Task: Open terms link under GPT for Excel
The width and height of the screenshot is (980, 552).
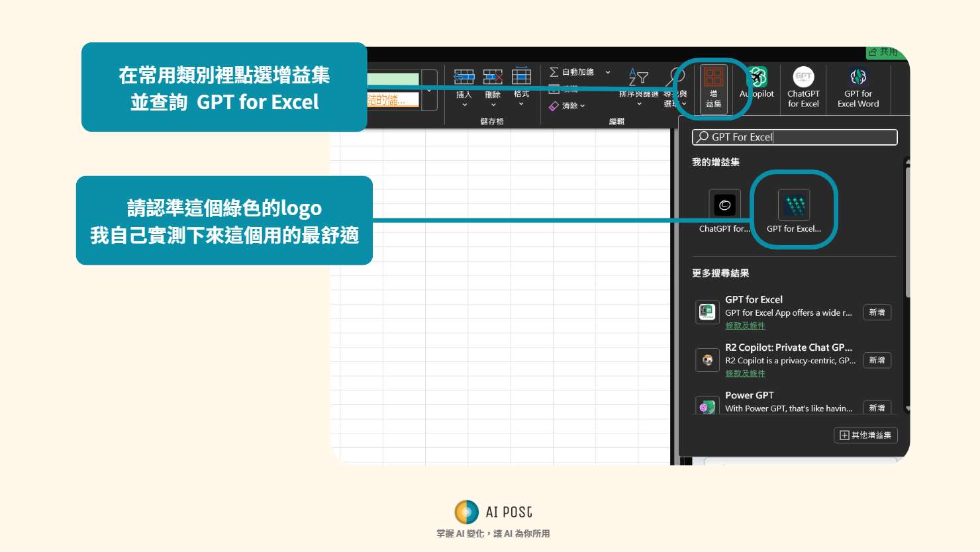Action: [745, 326]
